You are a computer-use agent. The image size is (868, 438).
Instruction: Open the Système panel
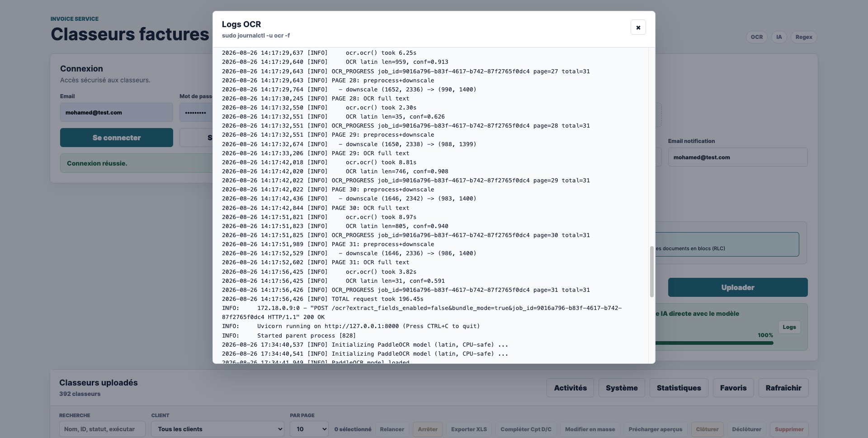click(x=622, y=388)
